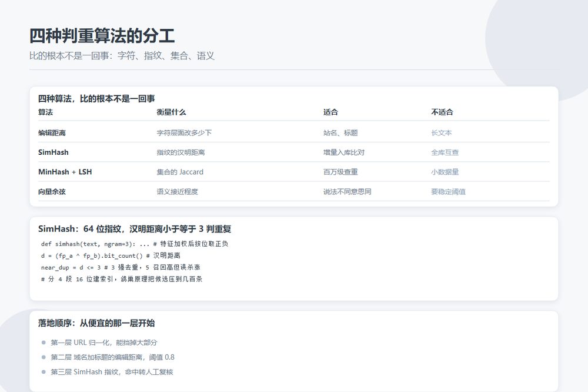Click the cell 指纹的汉明距离
The width and height of the screenshot is (588, 392).
tap(181, 152)
